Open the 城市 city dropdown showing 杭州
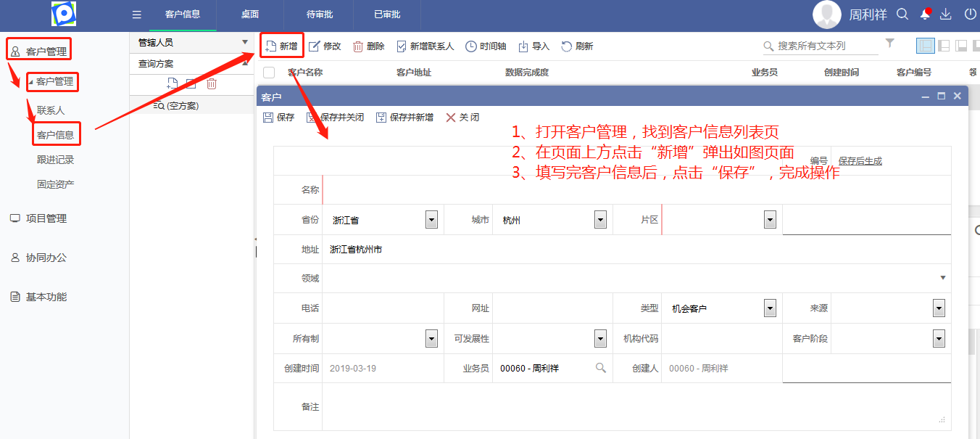Image resolution: width=980 pixels, height=439 pixels. coord(600,219)
